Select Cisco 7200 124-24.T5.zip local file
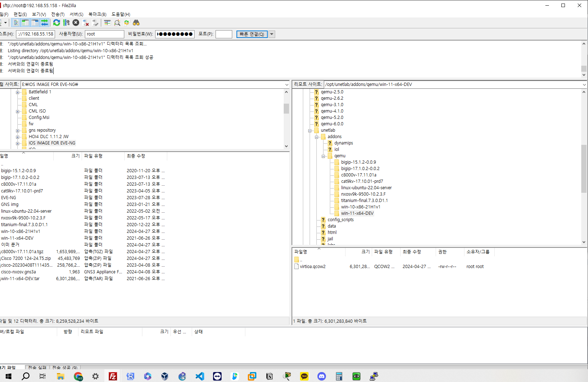The width and height of the screenshot is (588, 382). click(x=26, y=258)
